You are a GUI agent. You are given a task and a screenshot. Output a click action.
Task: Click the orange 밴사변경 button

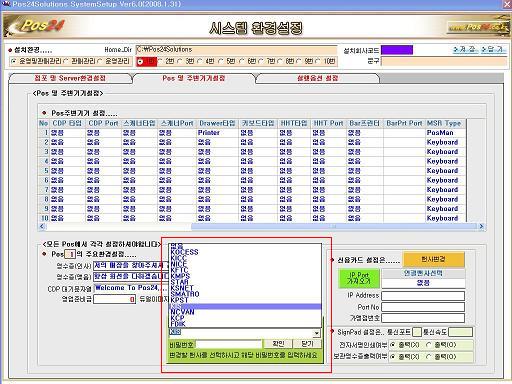pos(433,259)
